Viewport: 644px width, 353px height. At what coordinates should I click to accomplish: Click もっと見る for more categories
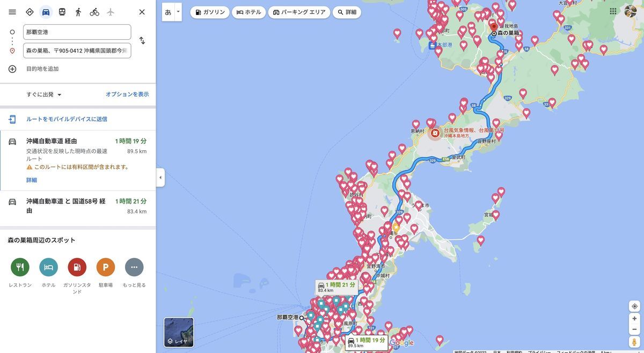click(x=134, y=267)
